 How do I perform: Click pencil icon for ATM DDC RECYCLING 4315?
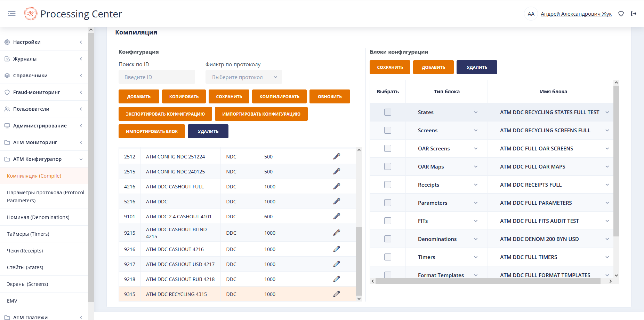336,294
